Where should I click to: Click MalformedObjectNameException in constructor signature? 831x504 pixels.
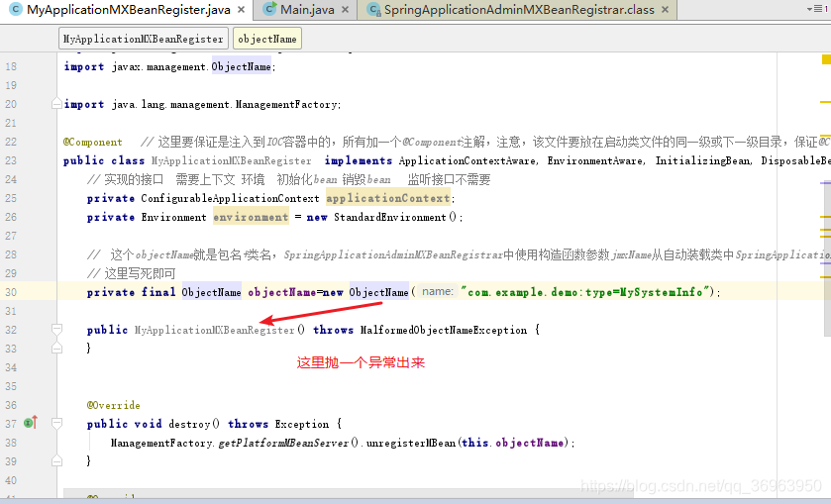[x=444, y=330]
